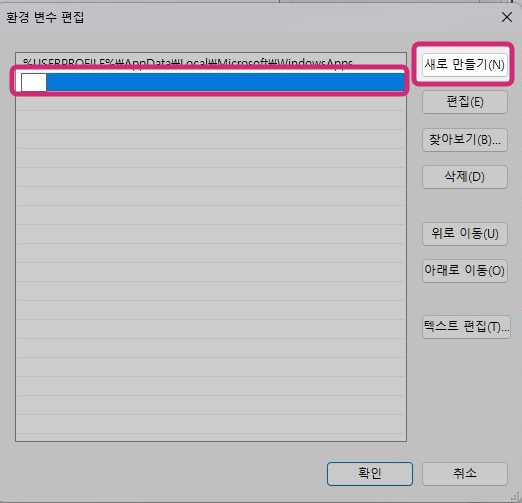The width and height of the screenshot is (522, 503).
Task: Click the resize grip in dialog corner
Action: [515, 497]
